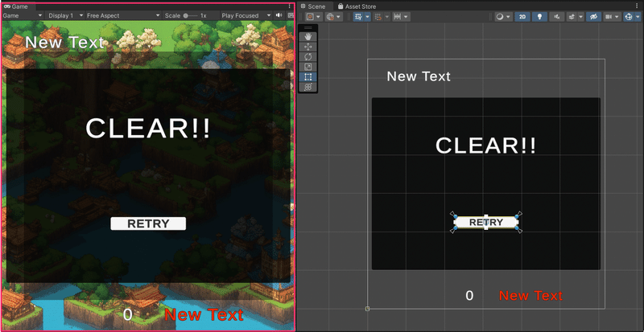
Task: Click red New Text in Game view
Action: tap(204, 315)
